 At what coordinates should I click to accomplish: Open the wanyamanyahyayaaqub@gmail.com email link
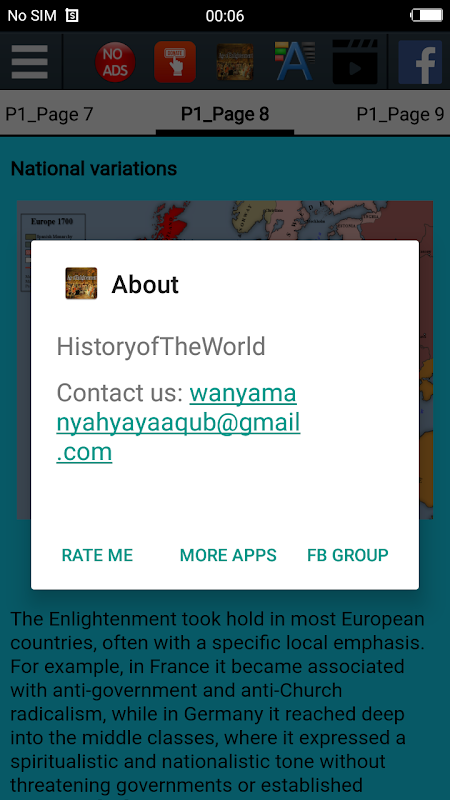[178, 422]
